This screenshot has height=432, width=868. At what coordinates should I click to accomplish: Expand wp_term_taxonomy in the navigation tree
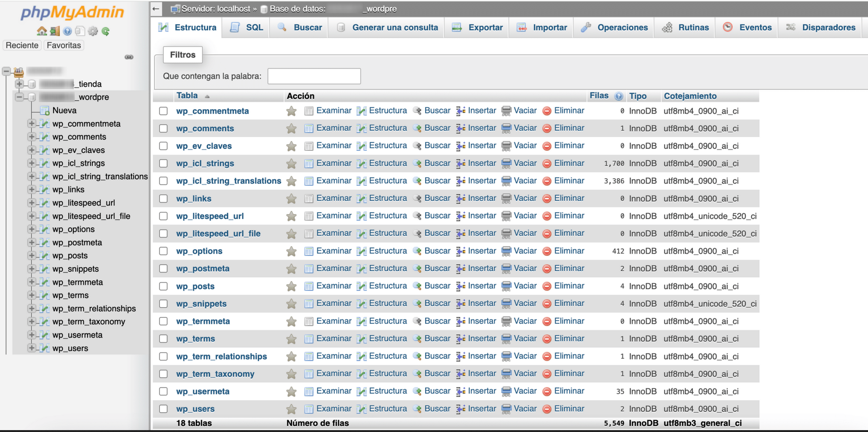coord(31,322)
